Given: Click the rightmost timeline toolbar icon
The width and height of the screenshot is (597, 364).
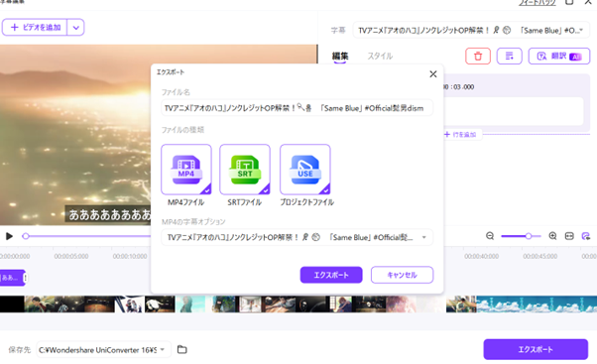Looking at the screenshot, I should [x=585, y=236].
